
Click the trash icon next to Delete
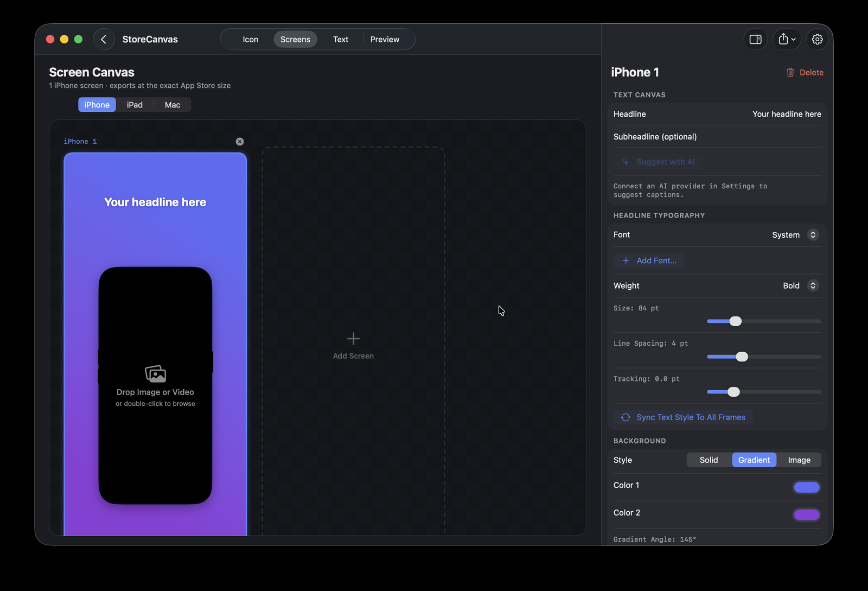[790, 72]
